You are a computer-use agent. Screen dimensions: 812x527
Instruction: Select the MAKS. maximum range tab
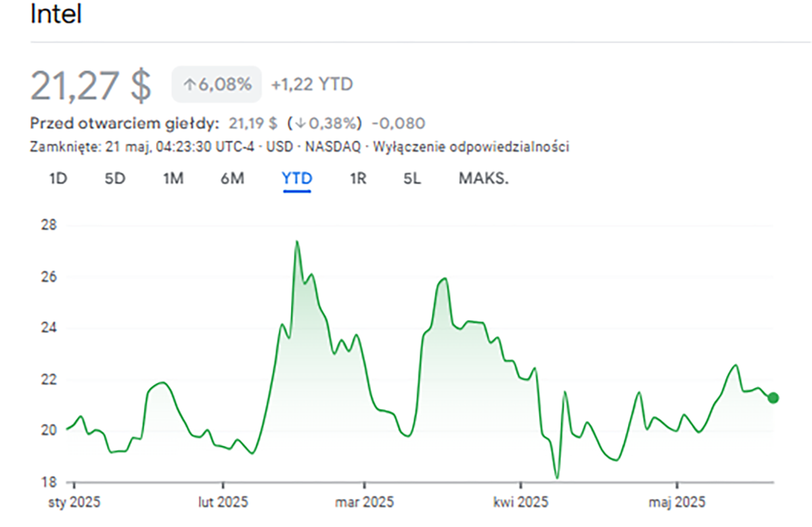click(x=483, y=179)
